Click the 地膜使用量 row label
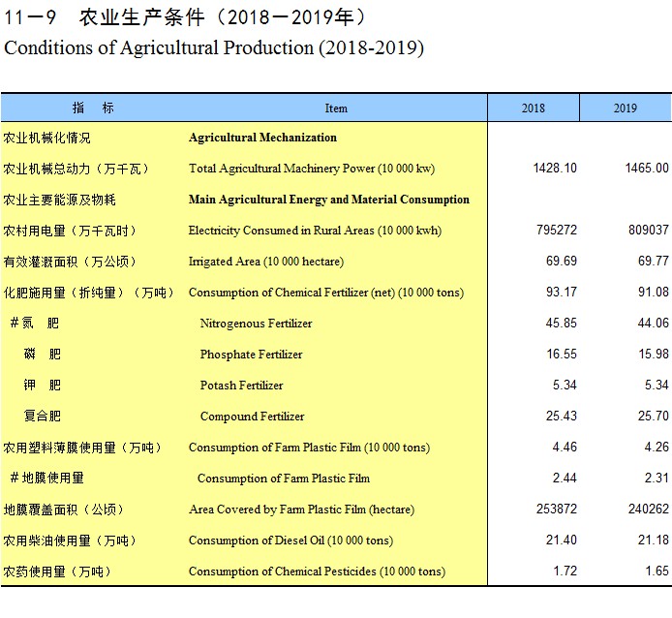This screenshot has height=618, width=672. [47, 478]
